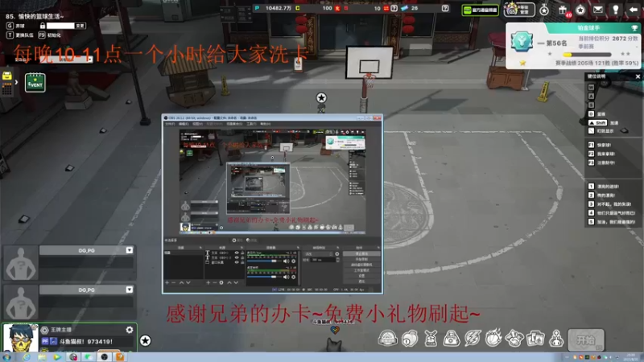Click the yellow shop icon at left edge
The height and width of the screenshot is (362, 644).
click(6, 76)
